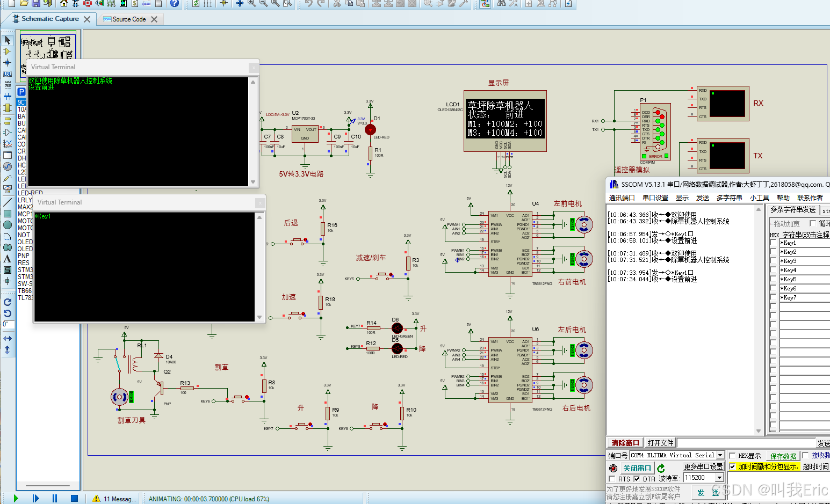
Task: Click the blue P pick devices button
Action: 21,92
